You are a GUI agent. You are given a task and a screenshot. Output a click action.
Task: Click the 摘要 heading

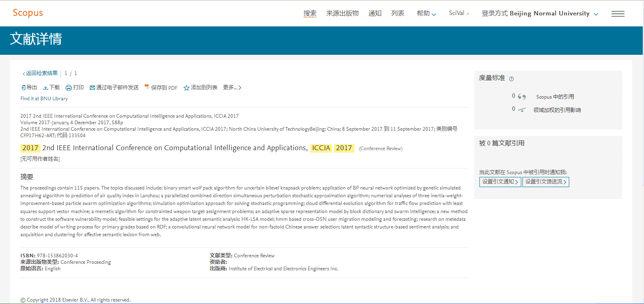(x=27, y=177)
